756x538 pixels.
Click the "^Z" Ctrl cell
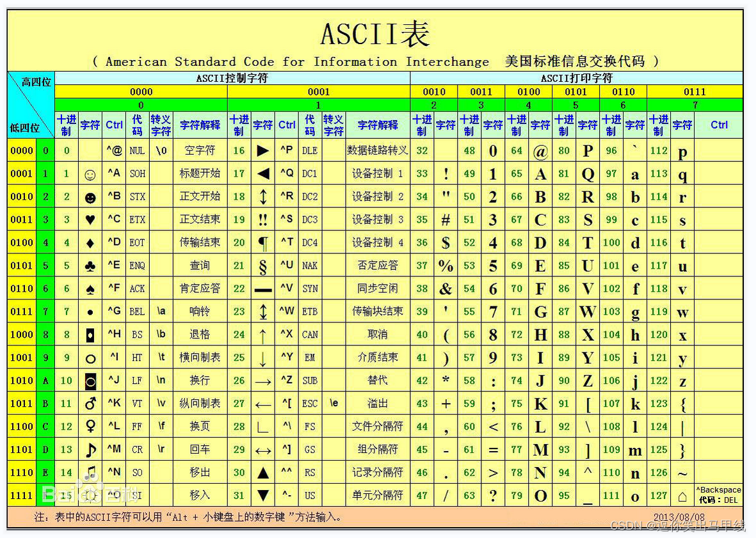pos(286,380)
